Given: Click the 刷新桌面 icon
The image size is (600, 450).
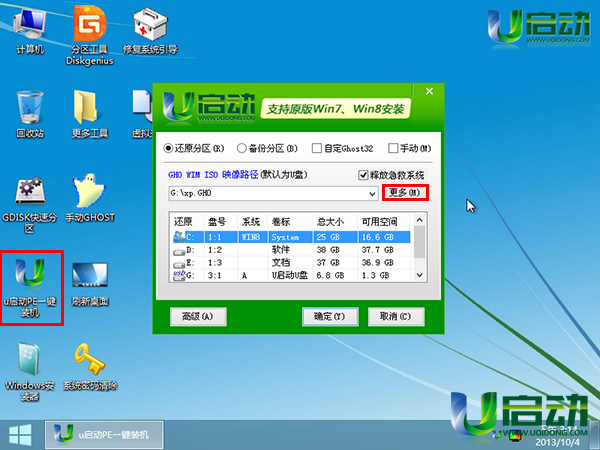Looking at the screenshot, I should click(90, 284).
